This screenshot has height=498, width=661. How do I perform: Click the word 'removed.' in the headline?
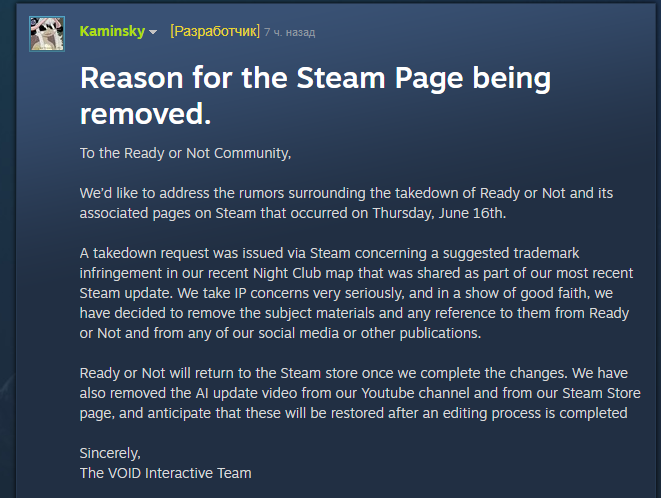(145, 114)
